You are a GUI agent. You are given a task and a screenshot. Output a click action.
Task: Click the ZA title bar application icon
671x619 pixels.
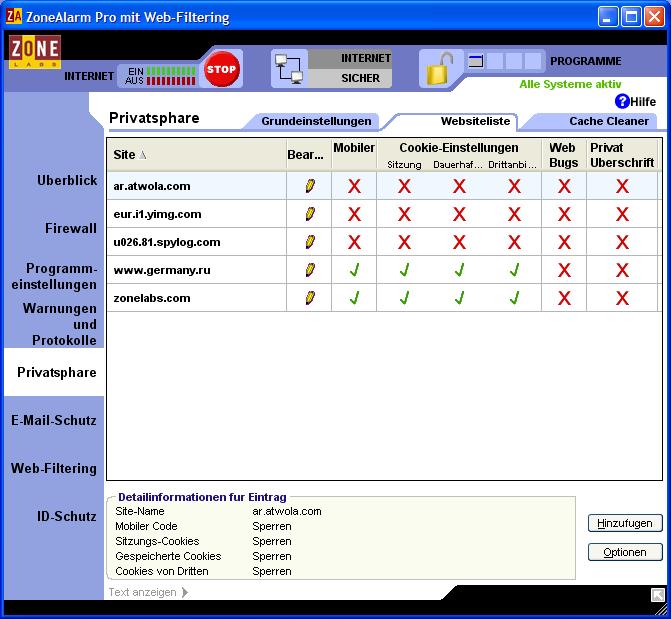[14, 17]
